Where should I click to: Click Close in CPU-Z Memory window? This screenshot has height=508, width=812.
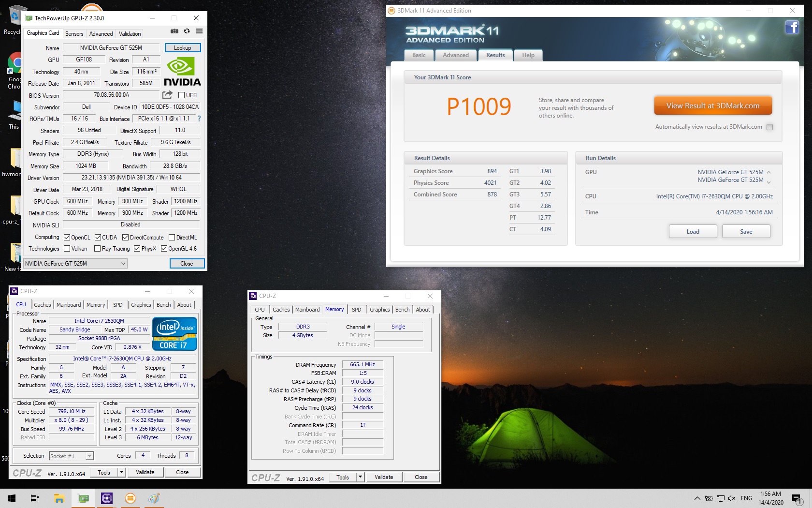click(x=421, y=477)
